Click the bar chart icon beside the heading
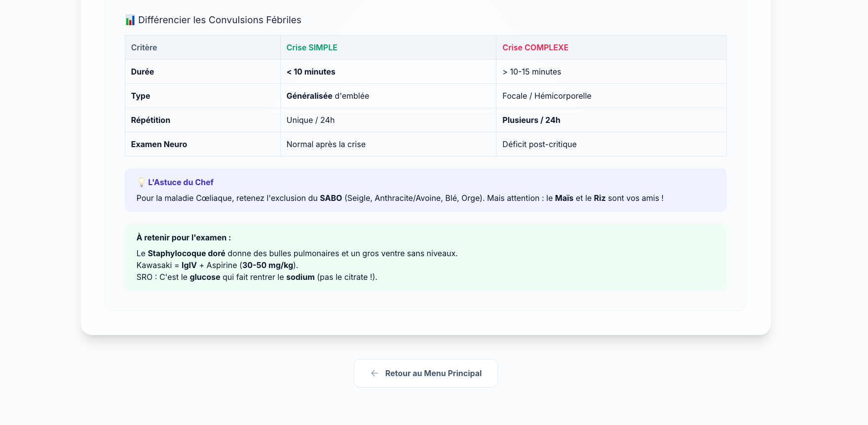868x425 pixels. (130, 20)
